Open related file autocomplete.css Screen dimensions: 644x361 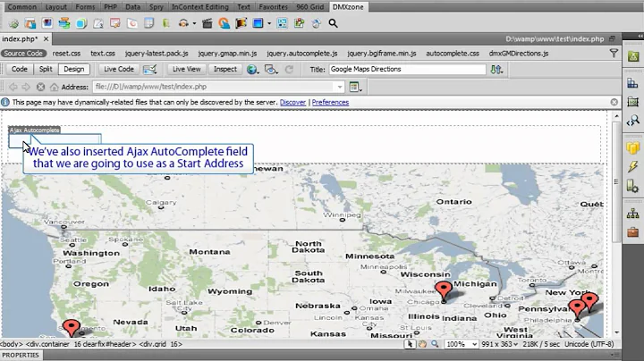click(x=453, y=54)
